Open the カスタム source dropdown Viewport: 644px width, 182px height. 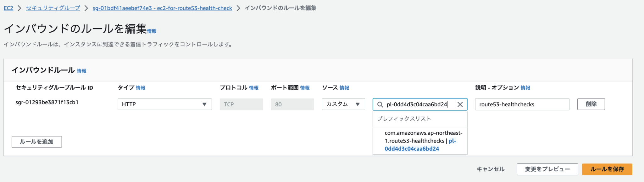[343, 104]
